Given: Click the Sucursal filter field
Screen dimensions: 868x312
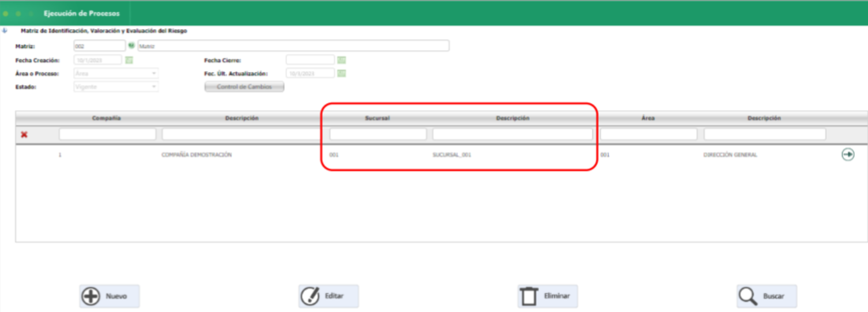Looking at the screenshot, I should [378, 134].
